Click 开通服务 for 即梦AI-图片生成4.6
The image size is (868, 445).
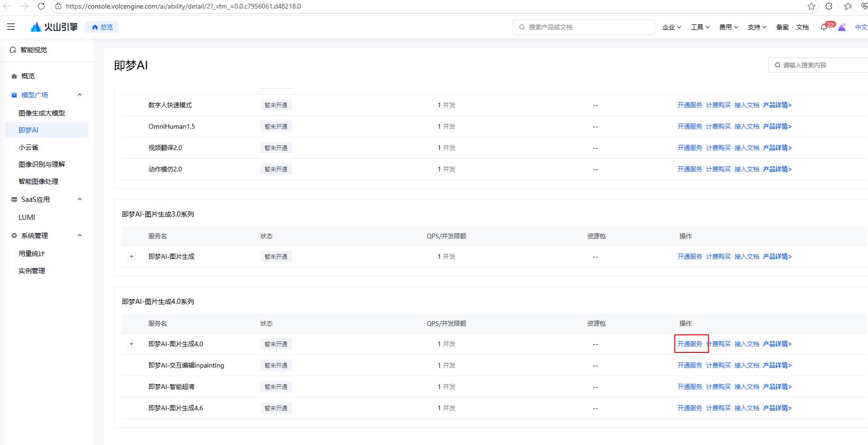click(x=690, y=408)
